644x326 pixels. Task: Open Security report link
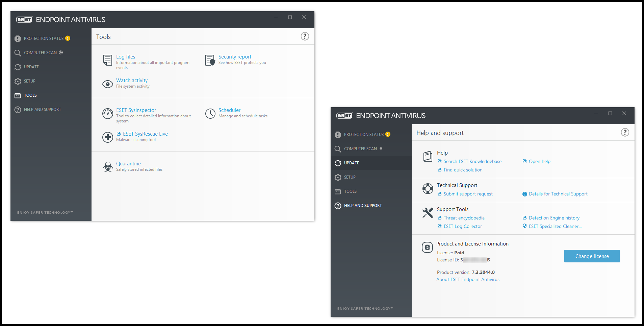235,57
